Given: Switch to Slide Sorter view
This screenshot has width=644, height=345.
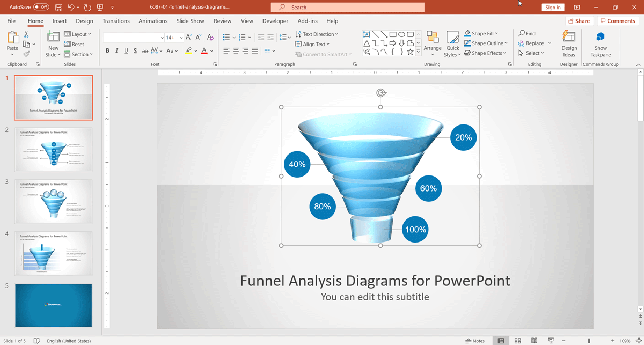Looking at the screenshot, I should (x=517, y=341).
